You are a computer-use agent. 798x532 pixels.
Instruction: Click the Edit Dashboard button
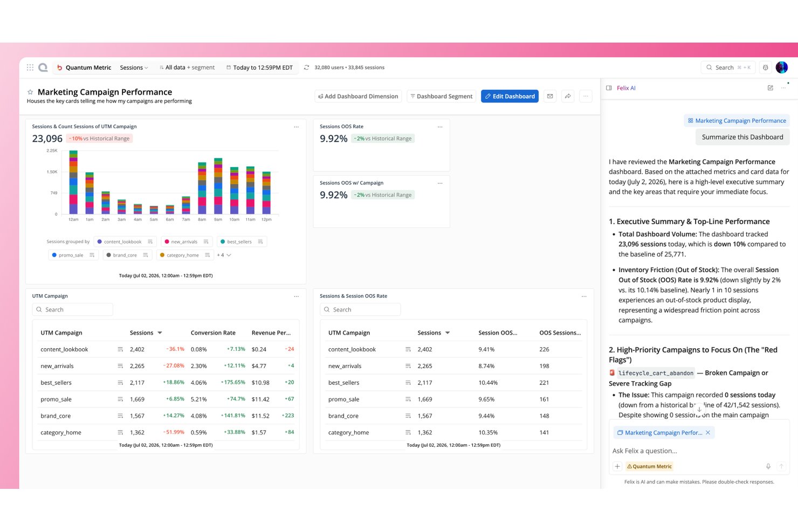[510, 96]
